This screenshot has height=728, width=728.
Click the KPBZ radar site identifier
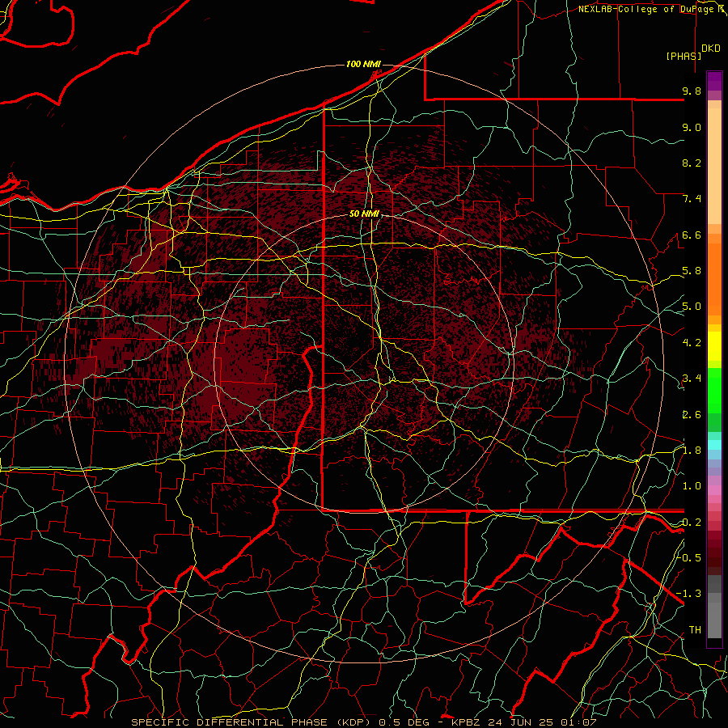pos(465,722)
